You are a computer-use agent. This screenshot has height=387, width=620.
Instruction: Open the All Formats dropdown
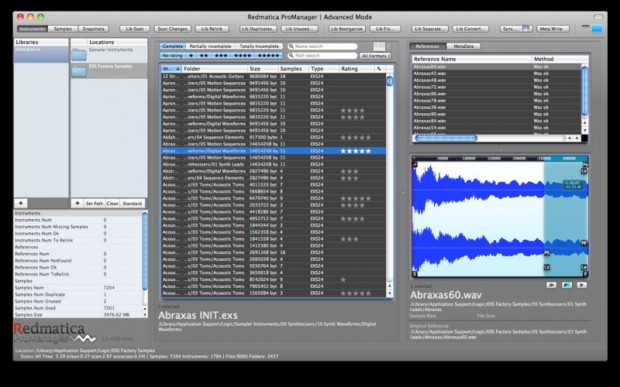point(375,56)
